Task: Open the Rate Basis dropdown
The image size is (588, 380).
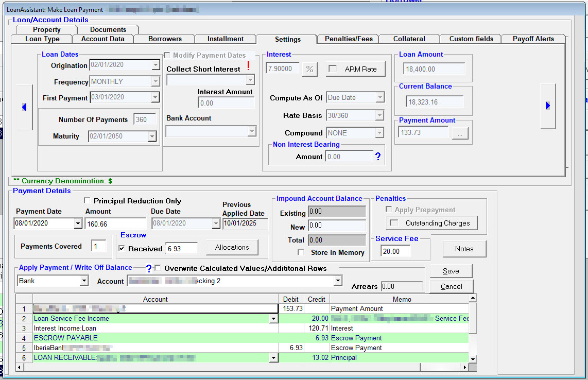Action: click(x=378, y=115)
